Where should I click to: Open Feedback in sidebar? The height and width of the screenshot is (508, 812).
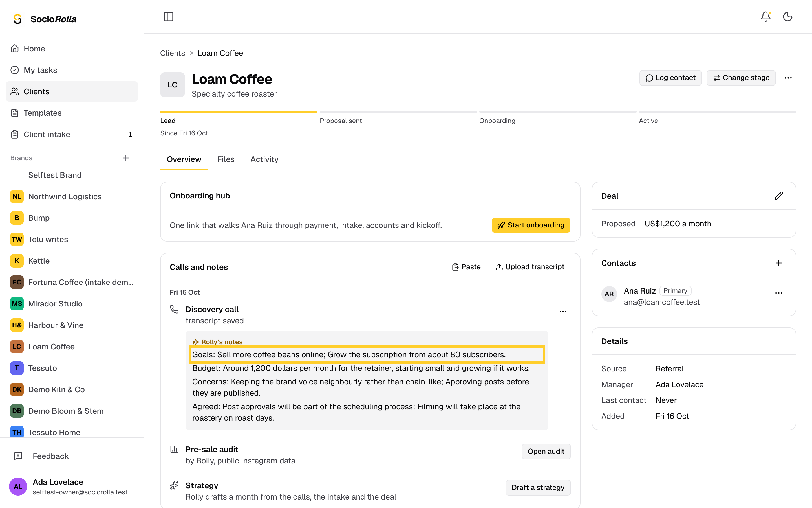[x=72, y=456]
